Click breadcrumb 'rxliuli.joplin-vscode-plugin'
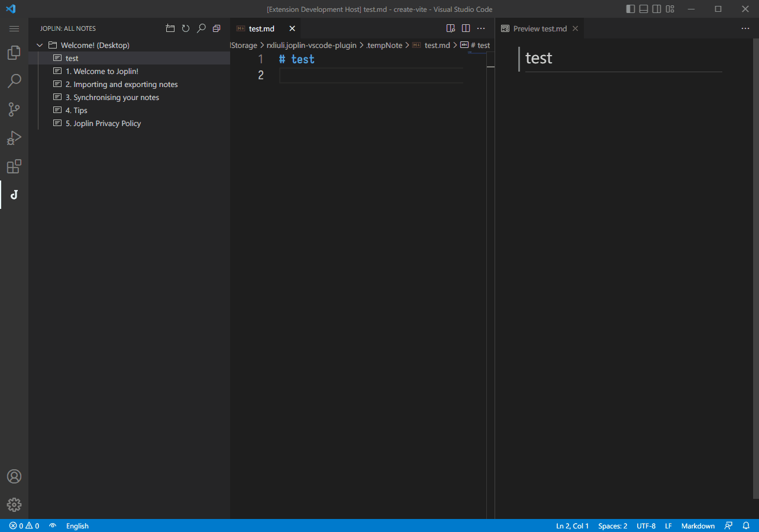Viewport: 759px width, 532px height. pyautogui.click(x=311, y=45)
